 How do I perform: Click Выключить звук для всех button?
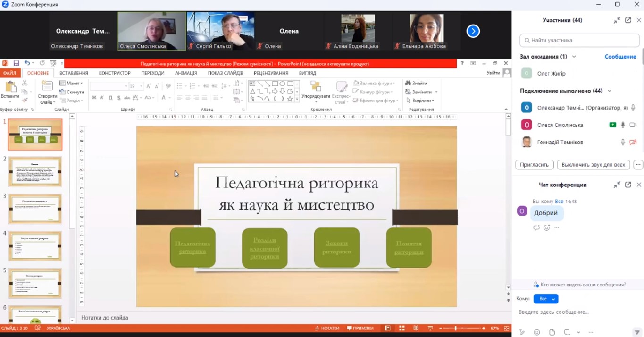(x=593, y=165)
